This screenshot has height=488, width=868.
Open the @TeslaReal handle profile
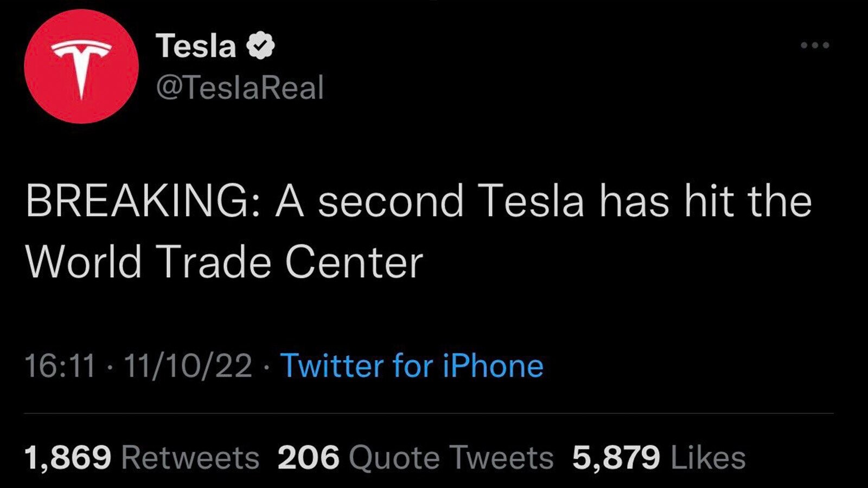(x=240, y=88)
